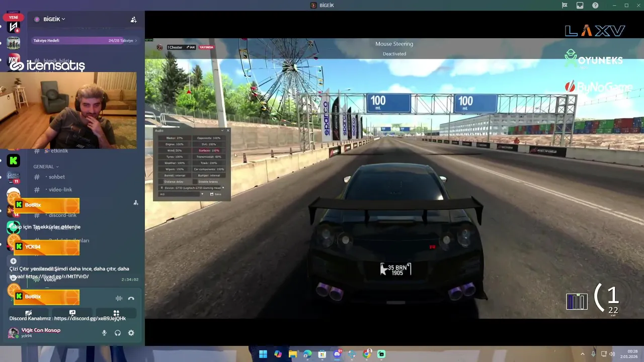Image resolution: width=644 pixels, height=362 pixels.
Task: Click Bumper internal setting
Action: [x=208, y=175]
